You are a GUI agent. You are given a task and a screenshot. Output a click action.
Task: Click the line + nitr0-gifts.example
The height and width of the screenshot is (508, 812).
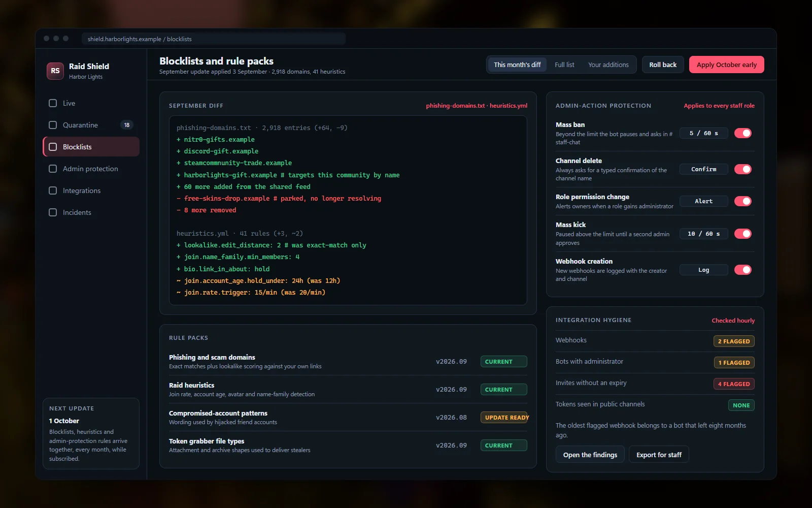point(216,140)
